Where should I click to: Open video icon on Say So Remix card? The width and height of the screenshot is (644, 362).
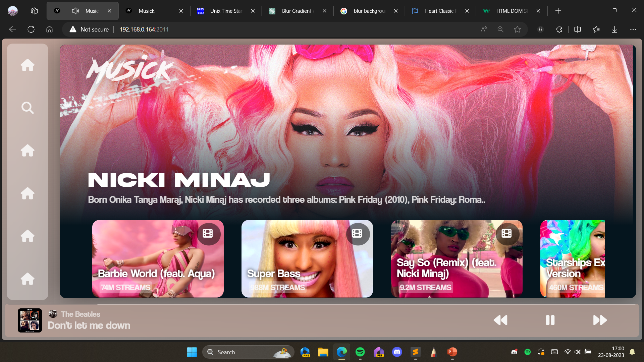tap(506, 233)
